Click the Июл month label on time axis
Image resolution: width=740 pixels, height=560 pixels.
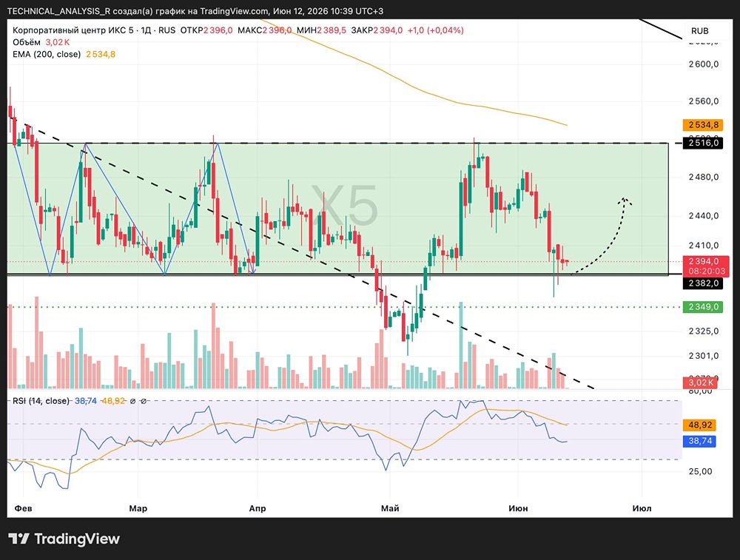(642, 508)
